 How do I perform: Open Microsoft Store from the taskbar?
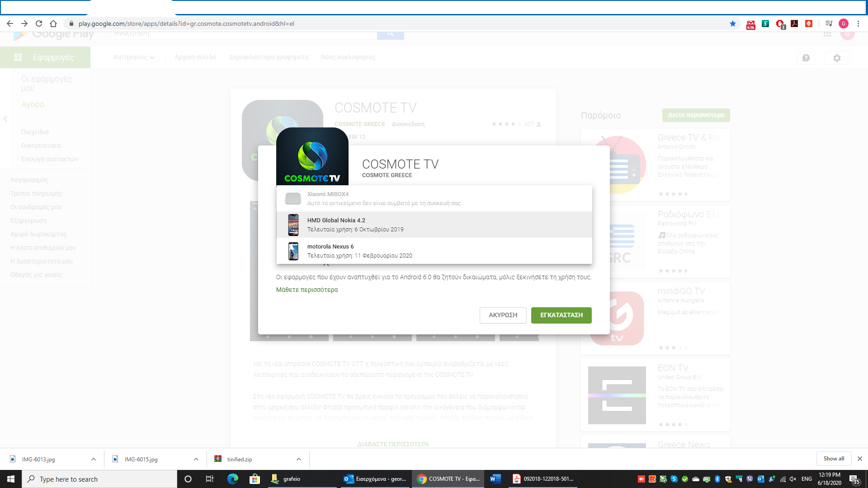255,479
